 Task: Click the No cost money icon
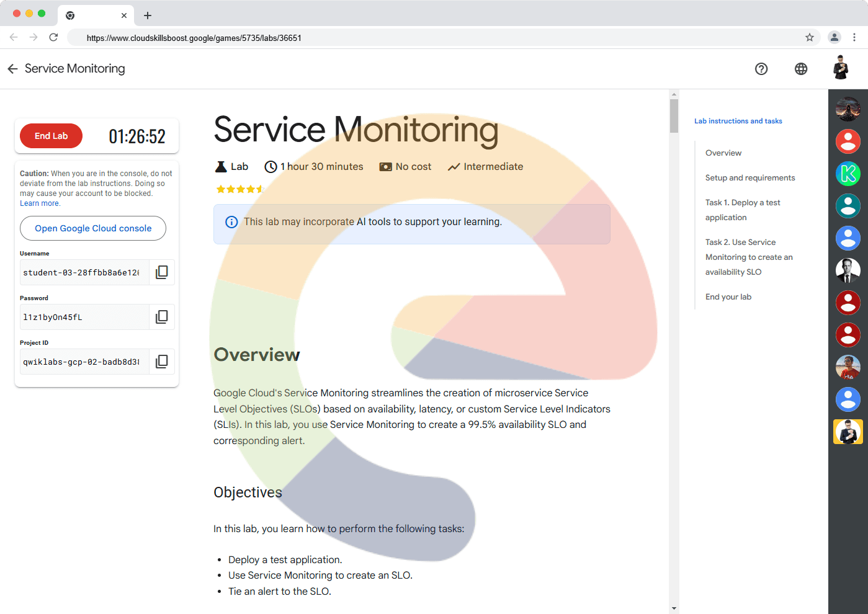point(385,167)
